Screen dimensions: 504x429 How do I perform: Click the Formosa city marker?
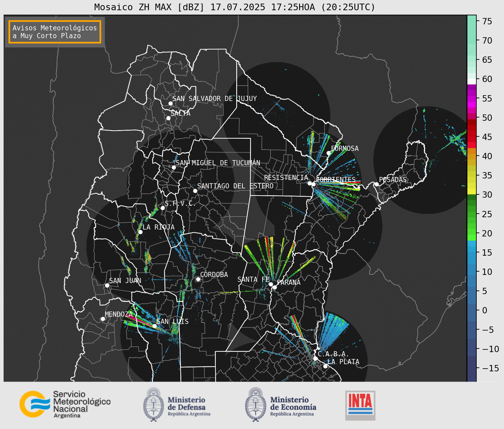click(x=328, y=153)
